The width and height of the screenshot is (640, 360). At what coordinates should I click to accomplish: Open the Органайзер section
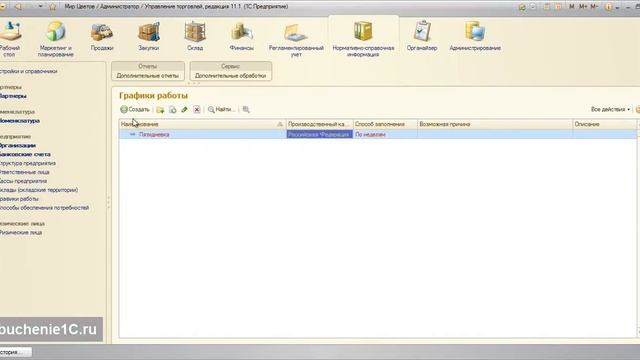tap(422, 37)
